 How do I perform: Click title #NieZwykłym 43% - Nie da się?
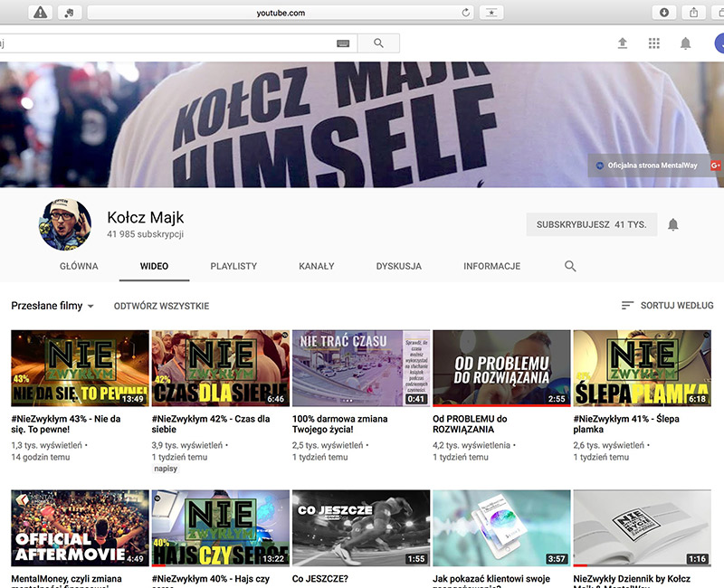pos(66,424)
